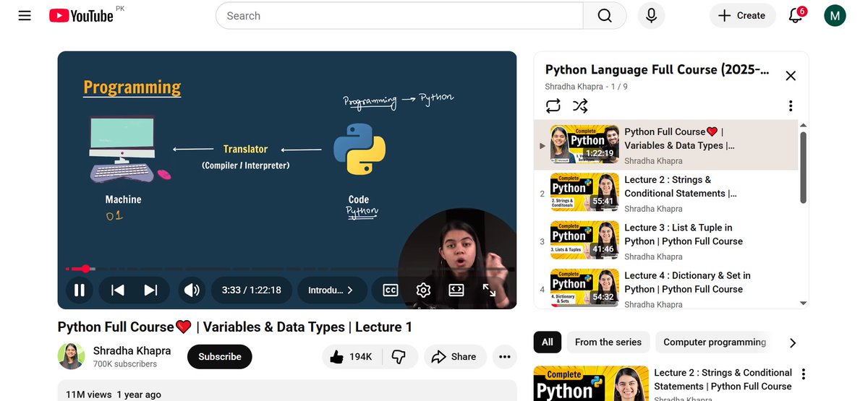
Task: Click the Search input field
Action: (x=399, y=16)
